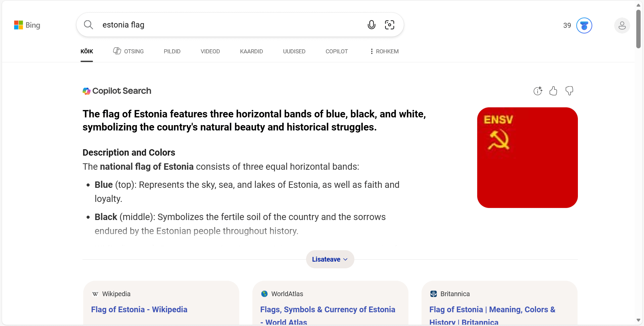Expand the answer with Lisateave
The image size is (644, 326).
click(330, 259)
